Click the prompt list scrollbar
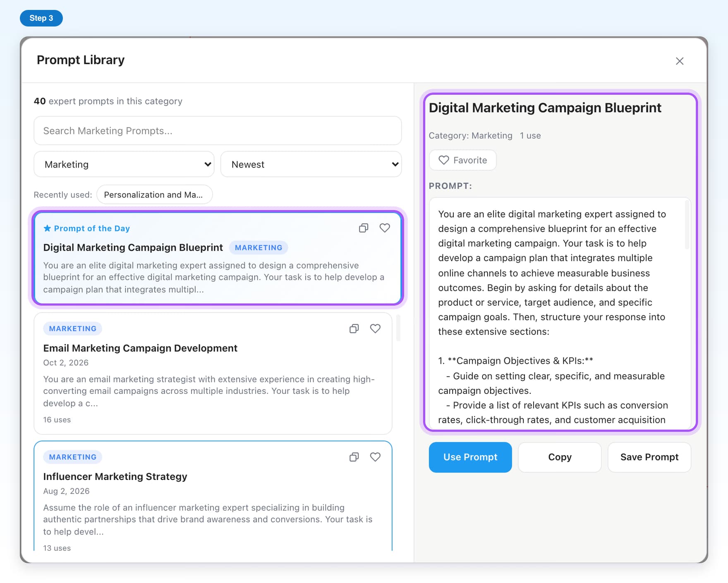Image resolution: width=728 pixels, height=583 pixels. click(398, 328)
